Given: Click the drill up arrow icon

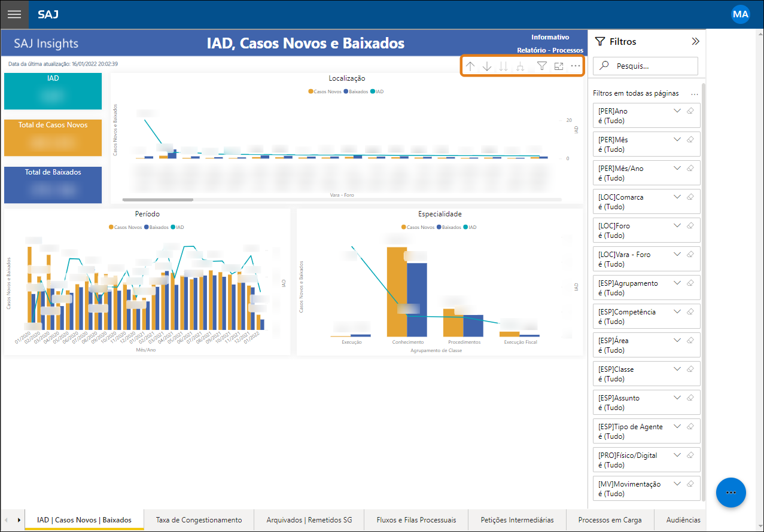Looking at the screenshot, I should (x=470, y=66).
